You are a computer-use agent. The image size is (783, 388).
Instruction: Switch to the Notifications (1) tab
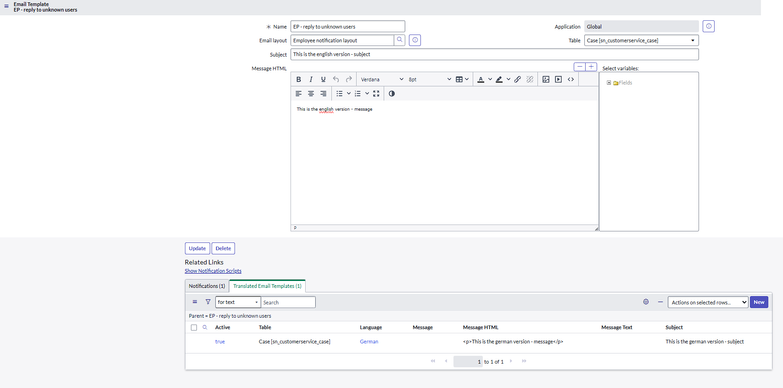(207, 286)
